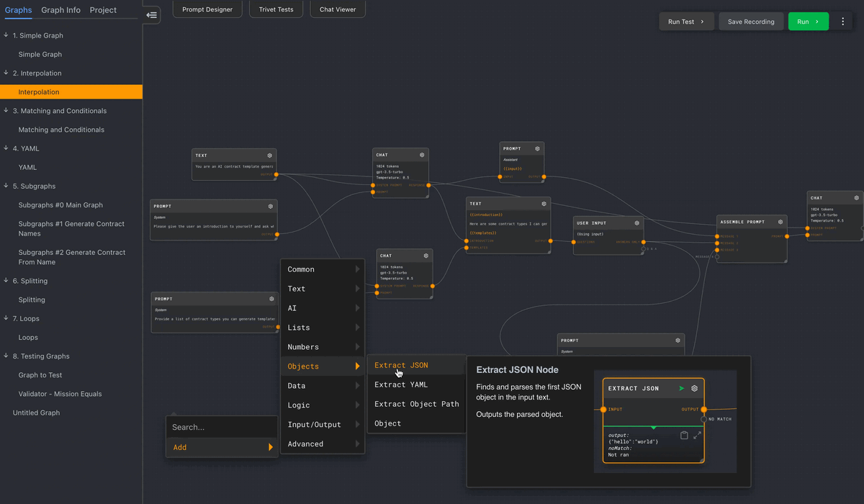This screenshot has height=504, width=864.
Task: Expand the Extract JSON output with the resize arrows icon
Action: pyautogui.click(x=697, y=436)
